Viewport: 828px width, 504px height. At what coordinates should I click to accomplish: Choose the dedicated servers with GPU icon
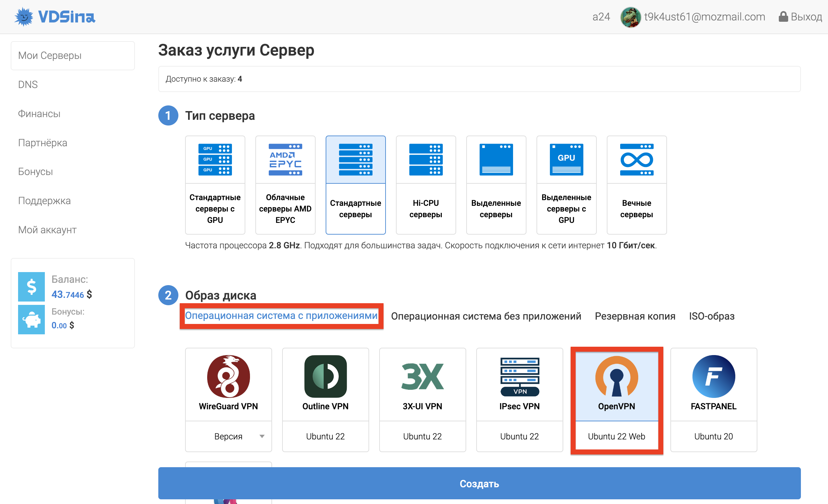point(566,159)
